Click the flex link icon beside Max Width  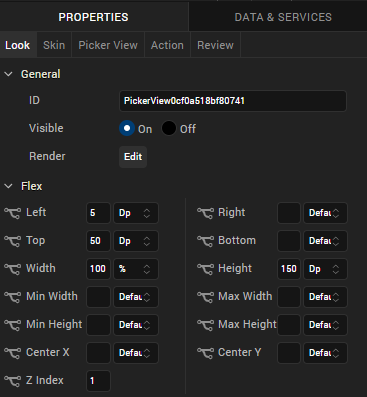coord(205,297)
